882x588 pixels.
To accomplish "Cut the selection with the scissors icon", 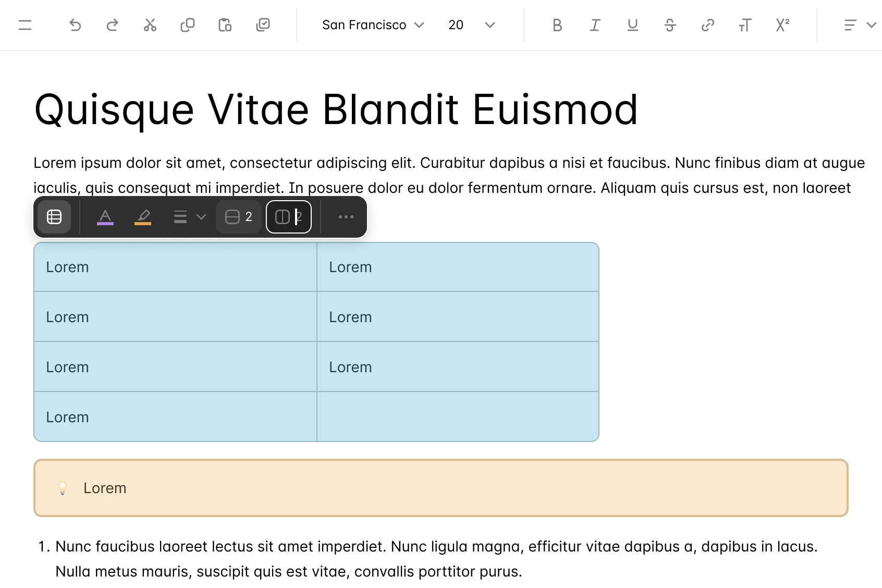I will coord(150,25).
